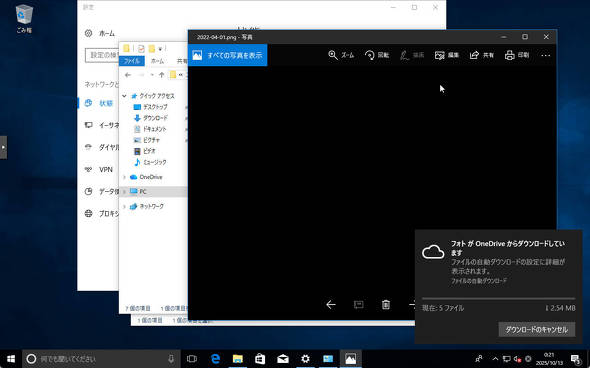Click the Explorer quick access toolbar dropdown arrow
This screenshot has height=368, width=590.
pyautogui.click(x=160, y=49)
